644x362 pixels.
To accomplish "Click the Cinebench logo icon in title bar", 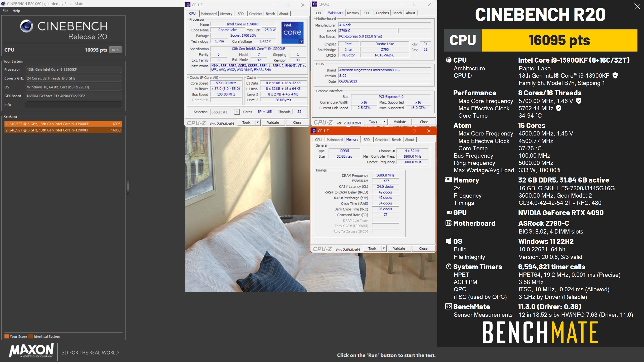I will coord(3,4).
